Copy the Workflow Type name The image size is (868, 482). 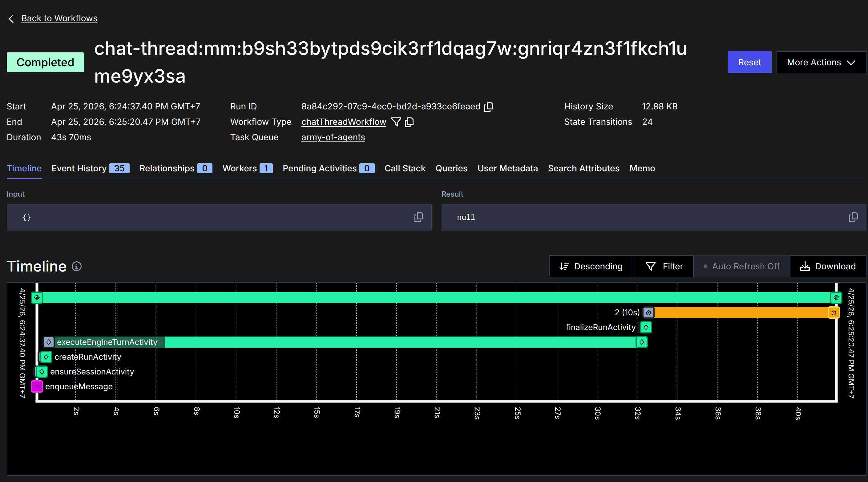coord(410,122)
